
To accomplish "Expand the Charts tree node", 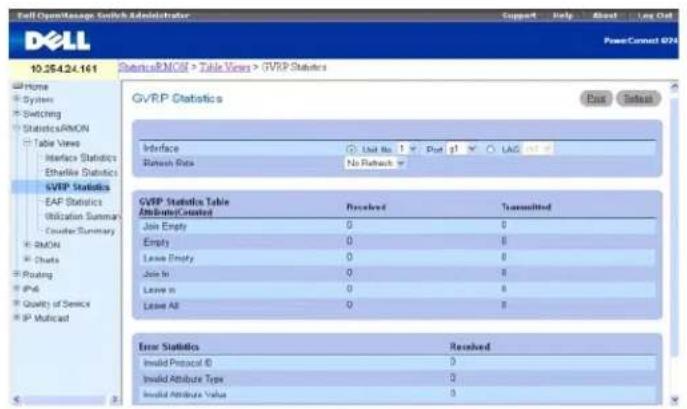I will tap(28, 260).
